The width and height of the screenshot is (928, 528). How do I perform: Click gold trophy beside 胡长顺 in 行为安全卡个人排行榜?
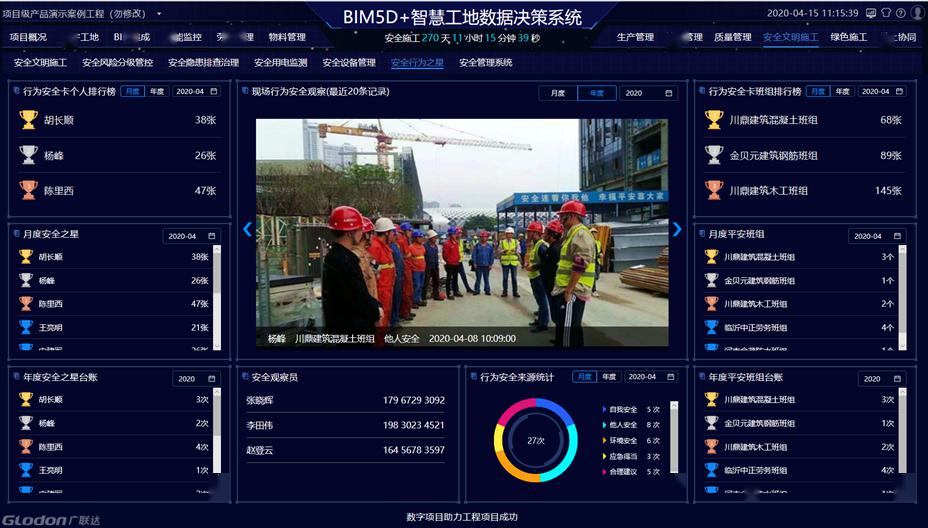point(28,120)
